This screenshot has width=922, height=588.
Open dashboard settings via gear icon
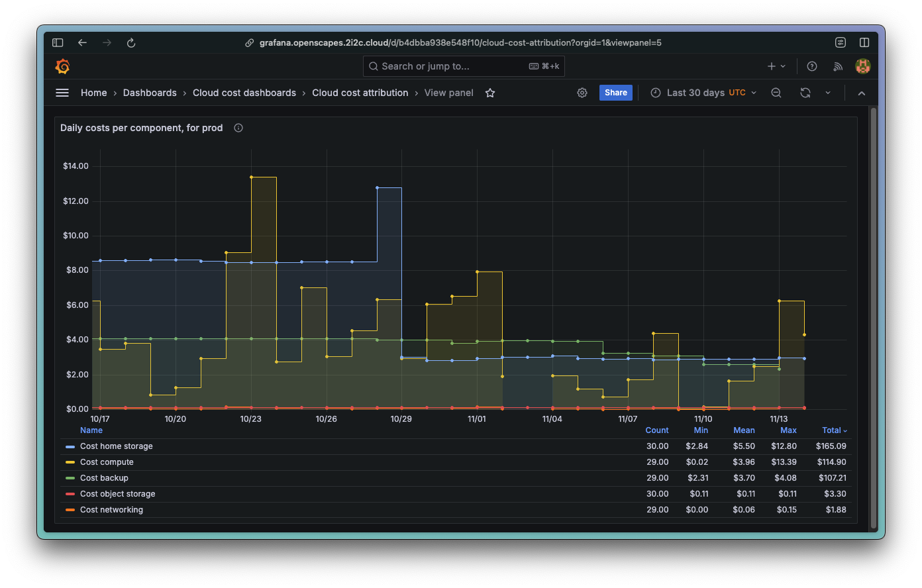(582, 93)
